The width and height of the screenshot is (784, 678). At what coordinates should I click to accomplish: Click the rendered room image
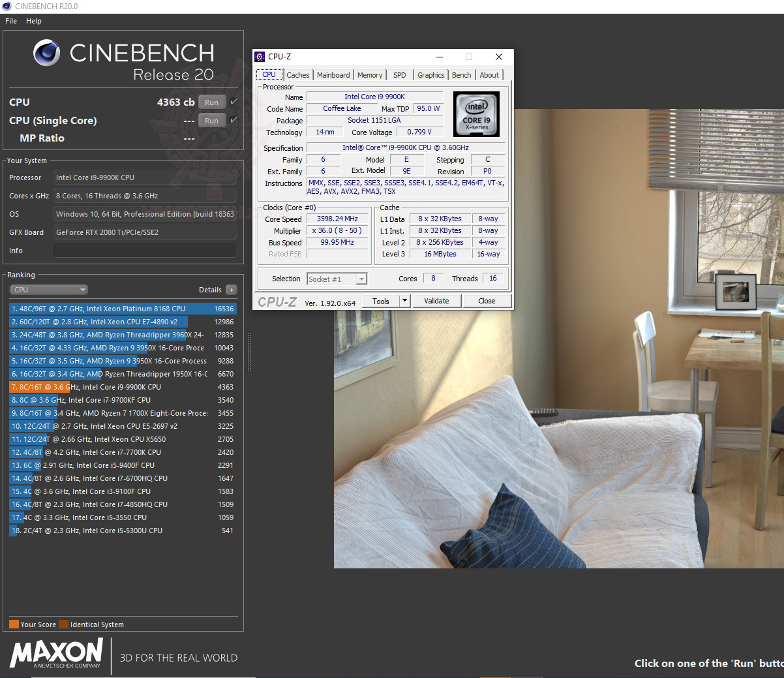coord(559,339)
